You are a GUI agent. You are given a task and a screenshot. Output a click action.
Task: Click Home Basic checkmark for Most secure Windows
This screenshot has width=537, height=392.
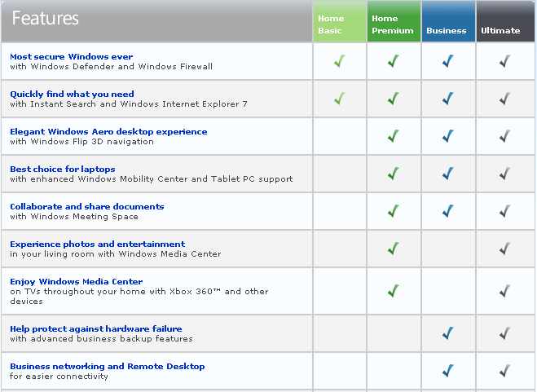[x=339, y=61]
